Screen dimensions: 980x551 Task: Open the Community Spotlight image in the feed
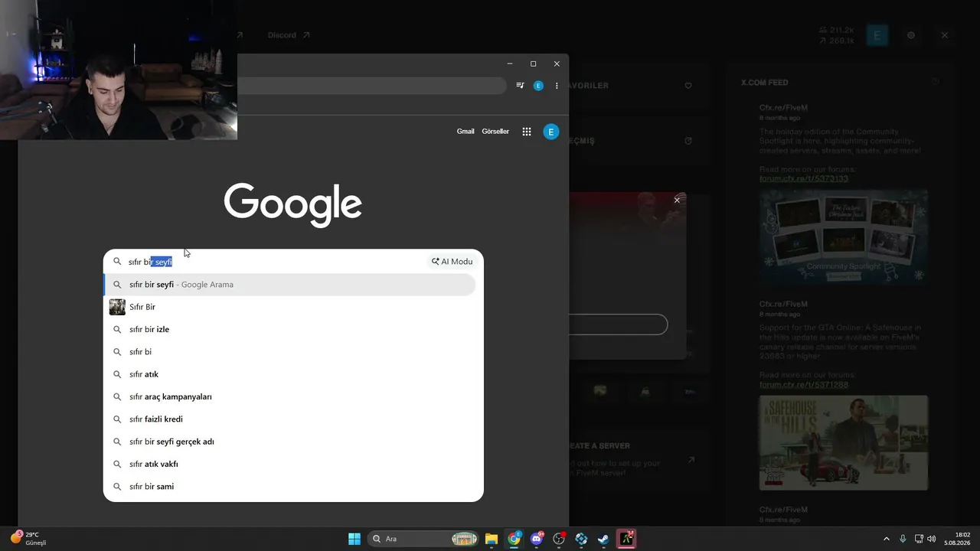pos(844,237)
